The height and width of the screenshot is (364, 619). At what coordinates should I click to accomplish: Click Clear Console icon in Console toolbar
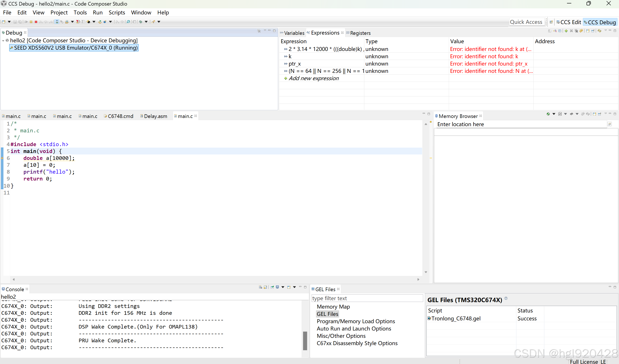[260, 287]
